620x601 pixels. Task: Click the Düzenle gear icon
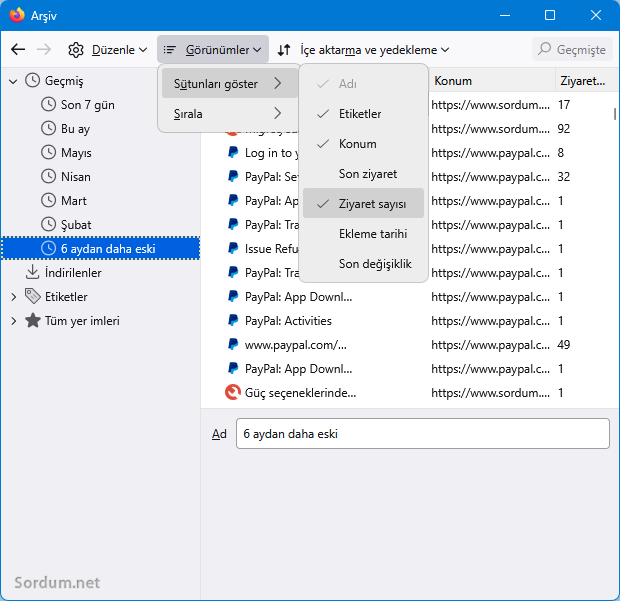pos(76,50)
